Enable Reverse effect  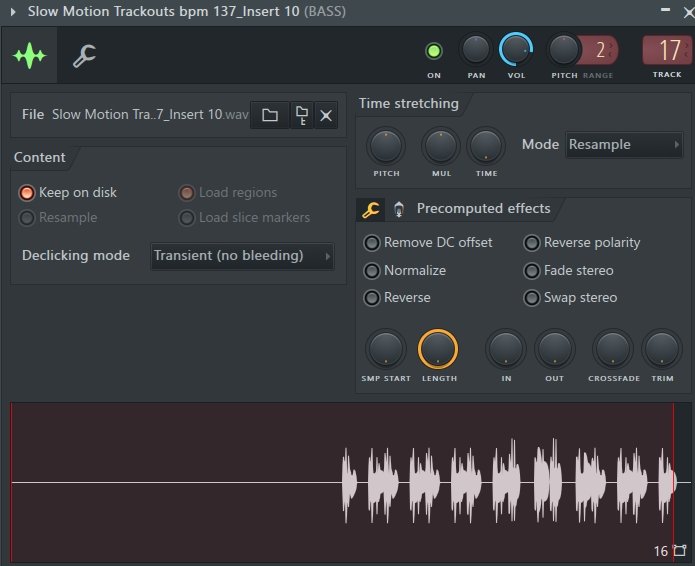(397, 298)
